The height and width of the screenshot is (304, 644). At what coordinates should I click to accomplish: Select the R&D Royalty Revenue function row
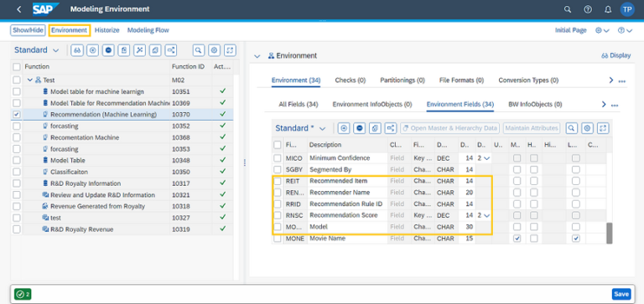(122, 229)
